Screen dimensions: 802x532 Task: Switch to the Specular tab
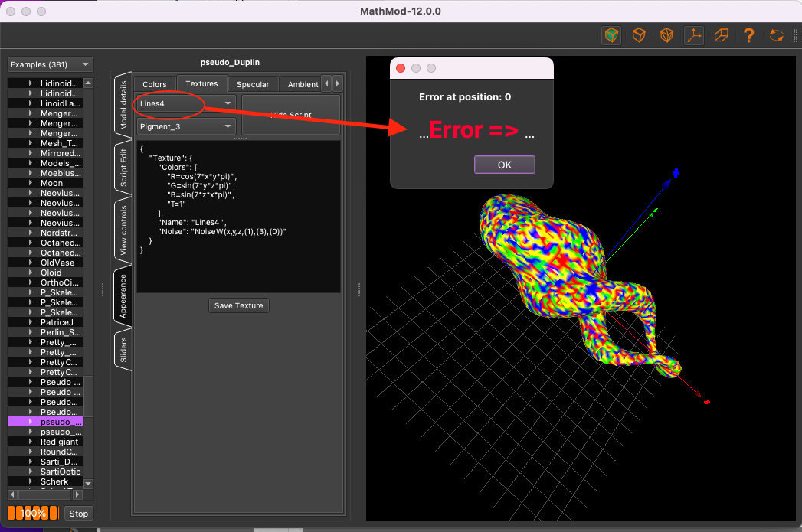[x=253, y=83]
